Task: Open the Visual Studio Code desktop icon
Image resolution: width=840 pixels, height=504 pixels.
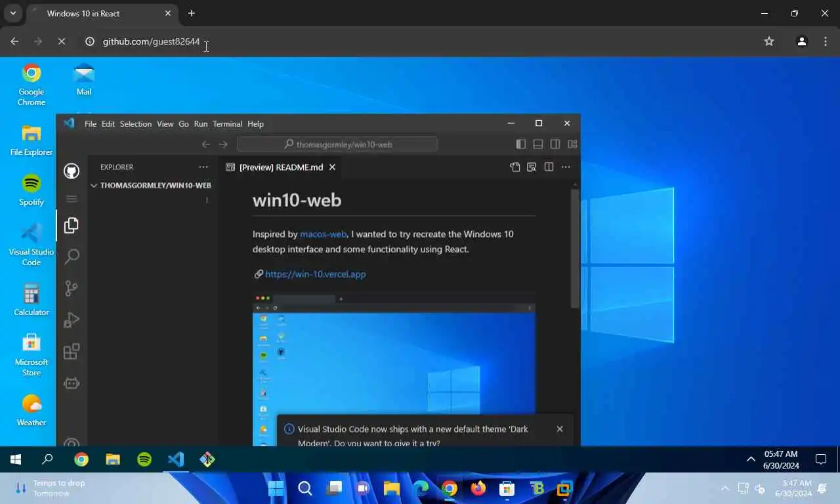Action: coord(31,244)
